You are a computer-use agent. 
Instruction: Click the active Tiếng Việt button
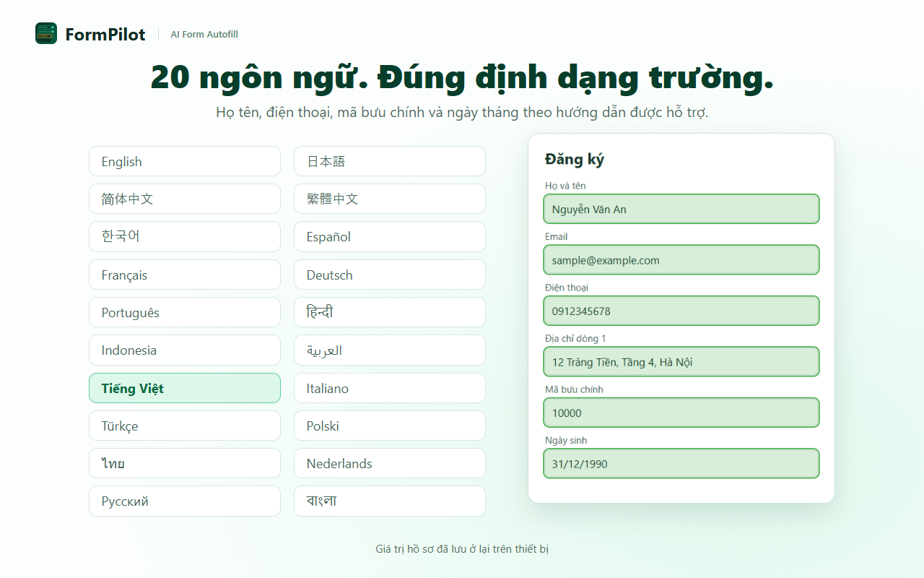point(185,388)
